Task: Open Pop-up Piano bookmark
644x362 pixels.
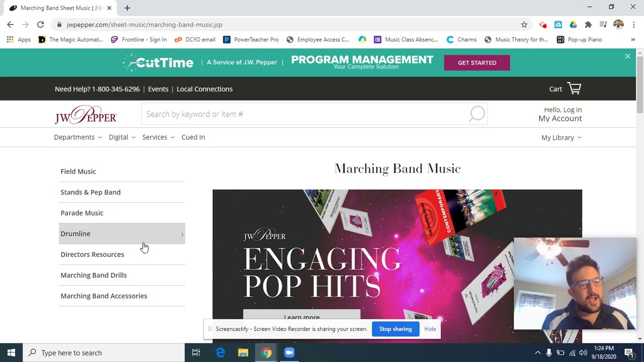Action: [579, 39]
